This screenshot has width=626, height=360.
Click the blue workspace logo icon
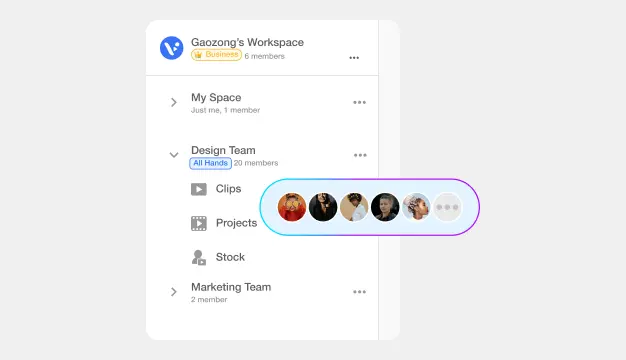click(172, 48)
